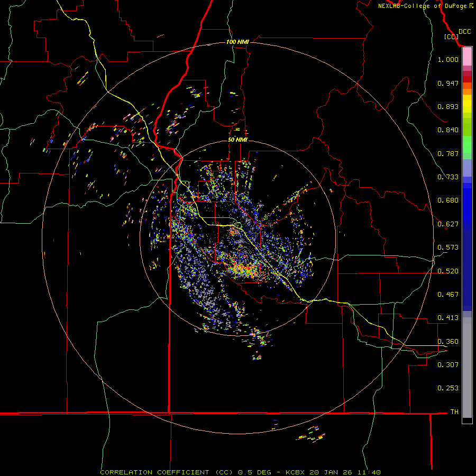
Task: Click the TH threshold label
Action: (x=454, y=412)
